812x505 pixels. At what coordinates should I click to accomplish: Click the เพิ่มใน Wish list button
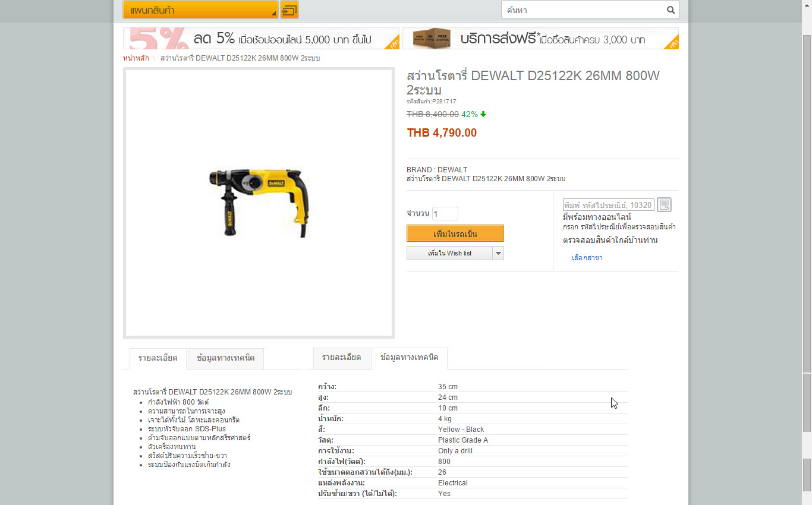(x=450, y=253)
